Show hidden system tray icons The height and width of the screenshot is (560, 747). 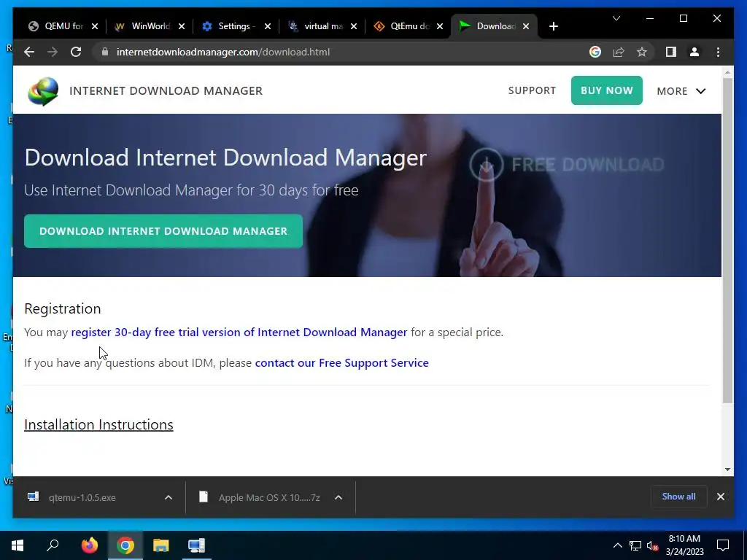tap(617, 545)
